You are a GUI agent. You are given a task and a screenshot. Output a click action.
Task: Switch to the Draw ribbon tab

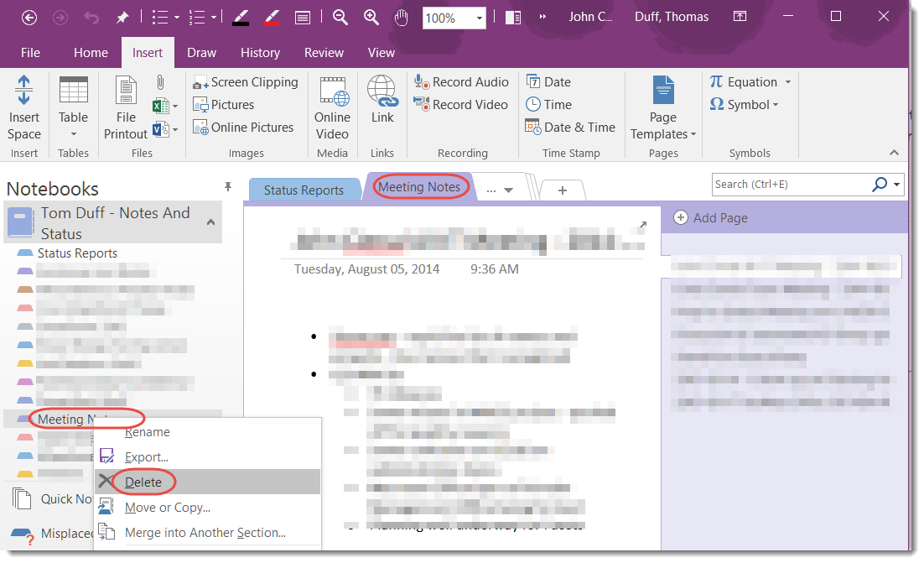(x=201, y=52)
